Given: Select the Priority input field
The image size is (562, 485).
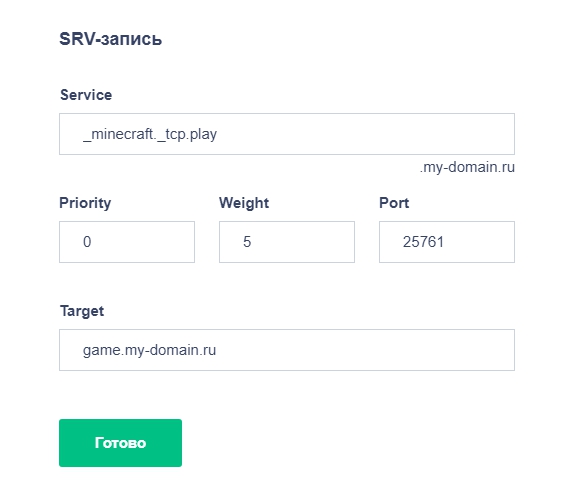Looking at the screenshot, I should 127,242.
